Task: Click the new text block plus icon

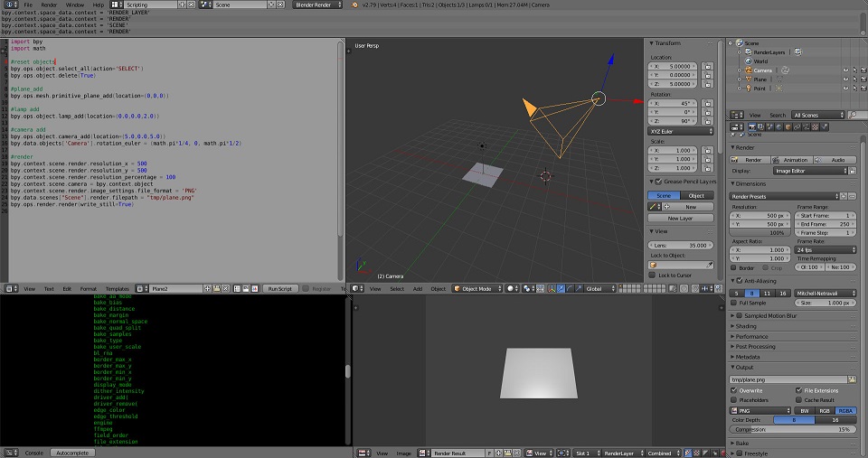Action: click(207, 289)
